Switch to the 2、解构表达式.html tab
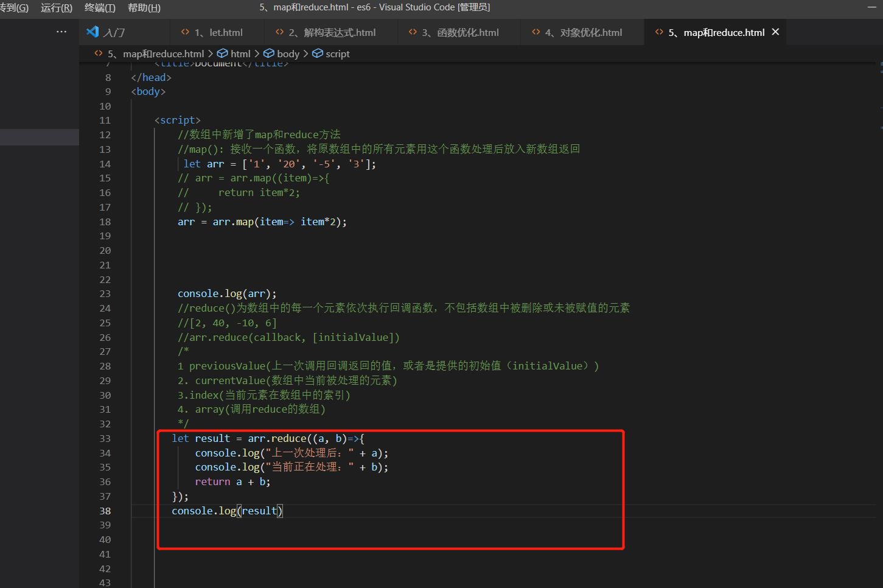 [331, 32]
